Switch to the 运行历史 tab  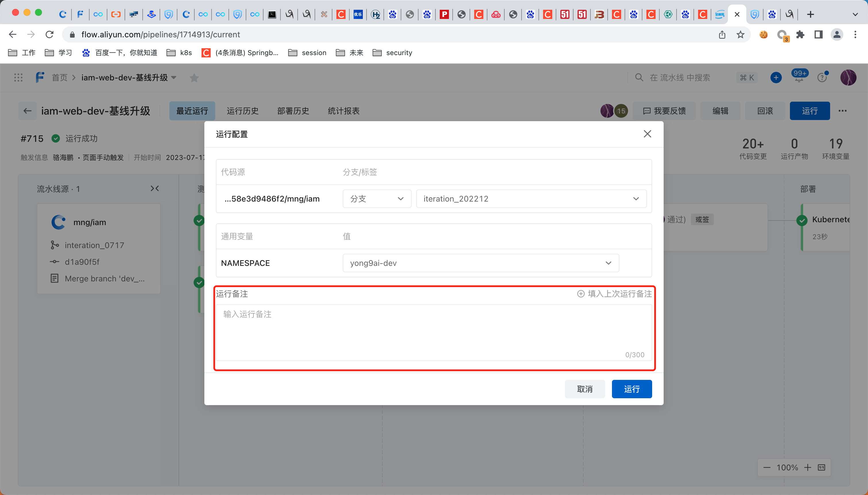coord(242,111)
